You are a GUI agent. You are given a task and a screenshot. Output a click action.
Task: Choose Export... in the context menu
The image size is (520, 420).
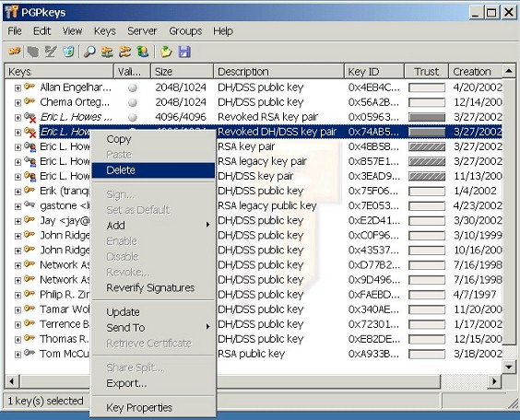tap(153, 383)
